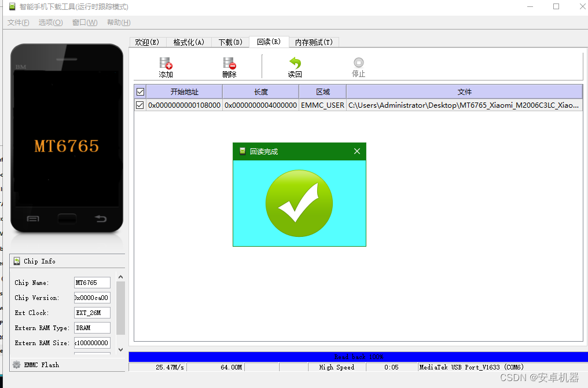The image size is (588, 388).
Task: Click the Chip Version field 0x0000ca00
Action: tap(92, 298)
